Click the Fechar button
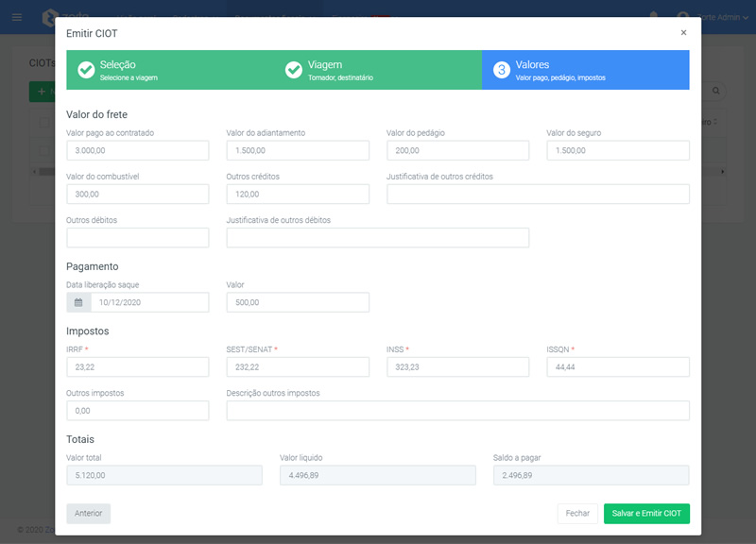The width and height of the screenshot is (756, 544). tap(577, 514)
